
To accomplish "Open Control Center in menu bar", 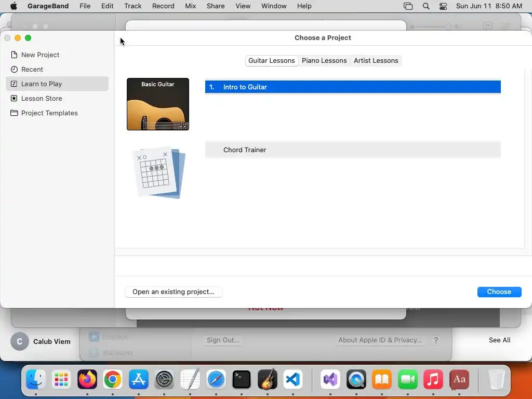I will click(443, 6).
